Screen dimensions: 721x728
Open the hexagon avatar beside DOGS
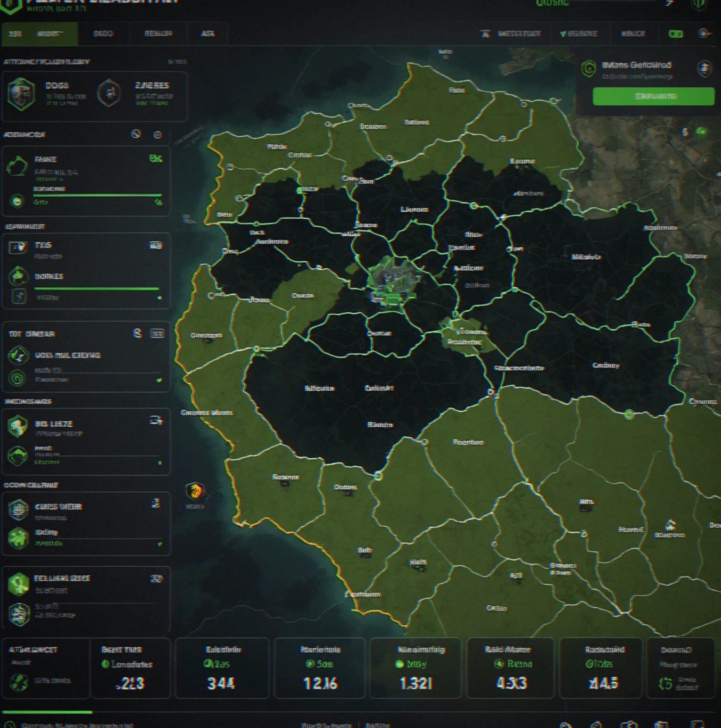(21, 94)
